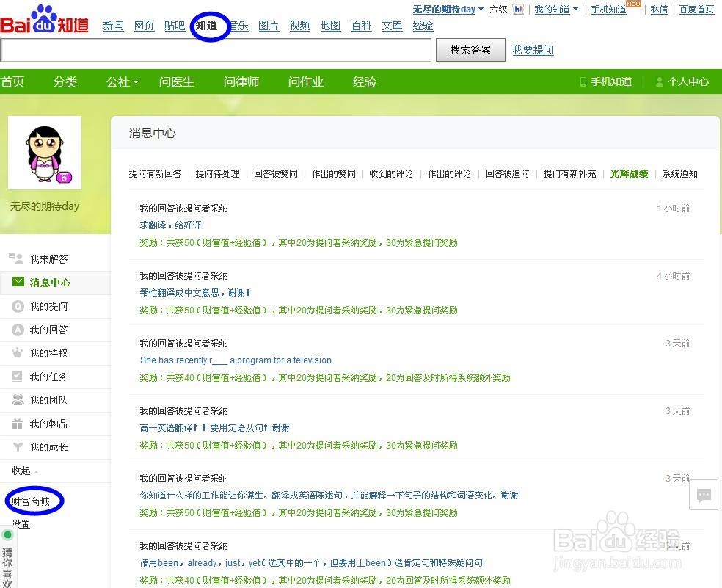
Task: Click the answer search input field
Action: [x=216, y=51]
